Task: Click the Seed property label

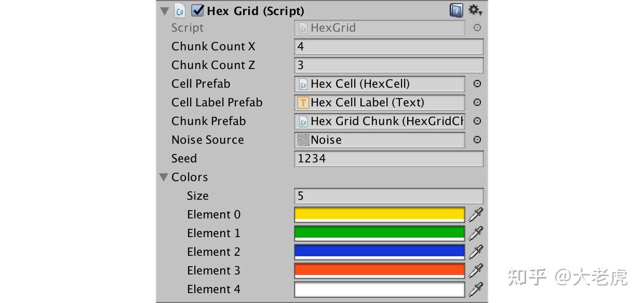Action: pyautogui.click(x=184, y=158)
